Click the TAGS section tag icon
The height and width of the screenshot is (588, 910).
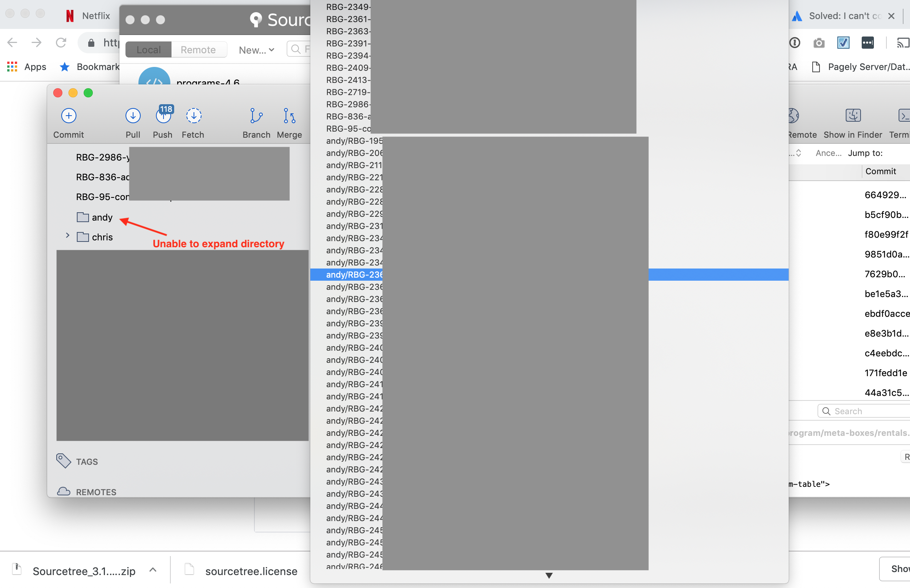tap(64, 461)
